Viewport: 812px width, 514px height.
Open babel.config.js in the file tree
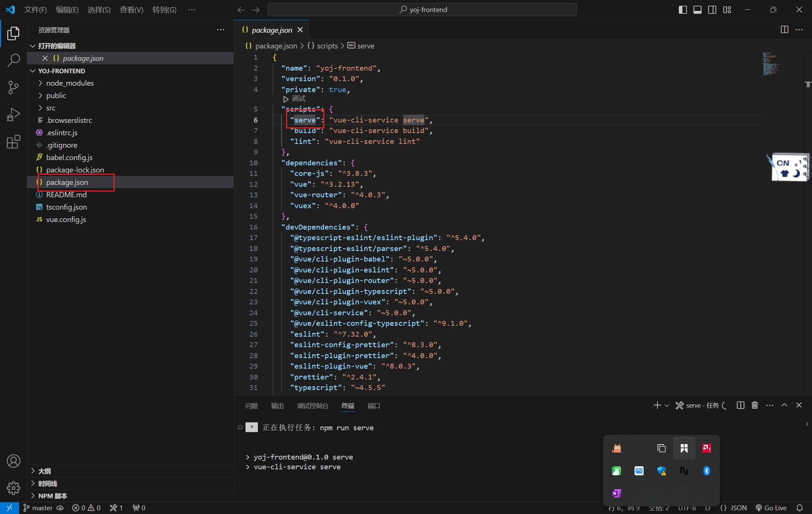(69, 157)
